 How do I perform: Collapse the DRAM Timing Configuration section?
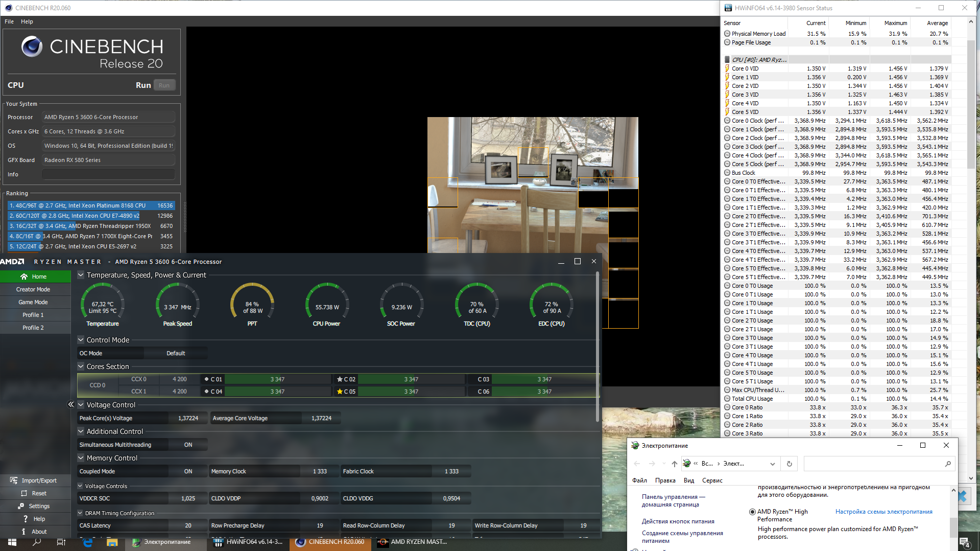(x=80, y=513)
